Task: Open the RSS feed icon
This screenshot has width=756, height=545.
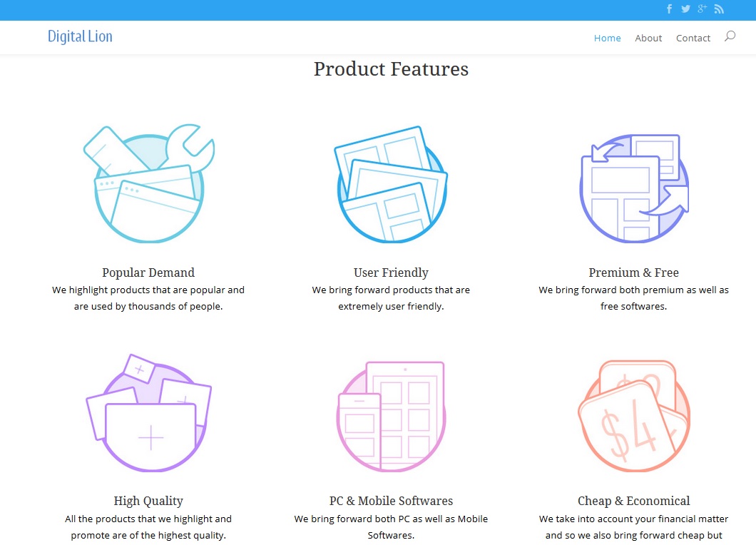Action: coord(719,9)
